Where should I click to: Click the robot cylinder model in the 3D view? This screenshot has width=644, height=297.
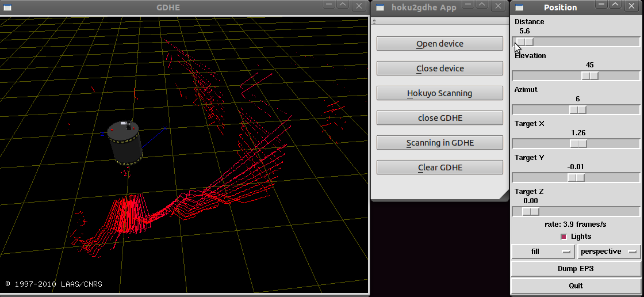125,143
